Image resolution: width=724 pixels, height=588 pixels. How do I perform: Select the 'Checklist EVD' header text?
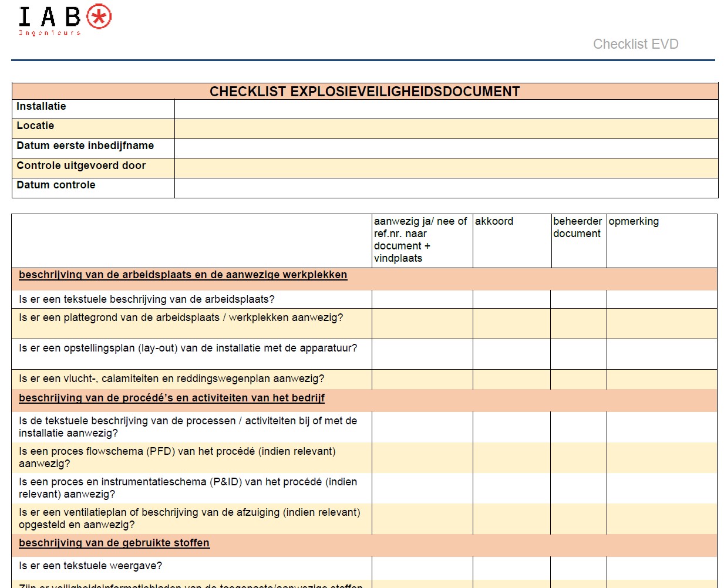[x=636, y=43]
